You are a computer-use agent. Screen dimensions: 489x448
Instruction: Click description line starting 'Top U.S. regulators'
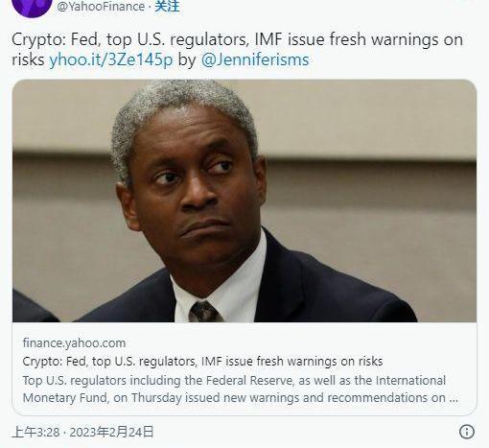pyautogui.click(x=234, y=381)
